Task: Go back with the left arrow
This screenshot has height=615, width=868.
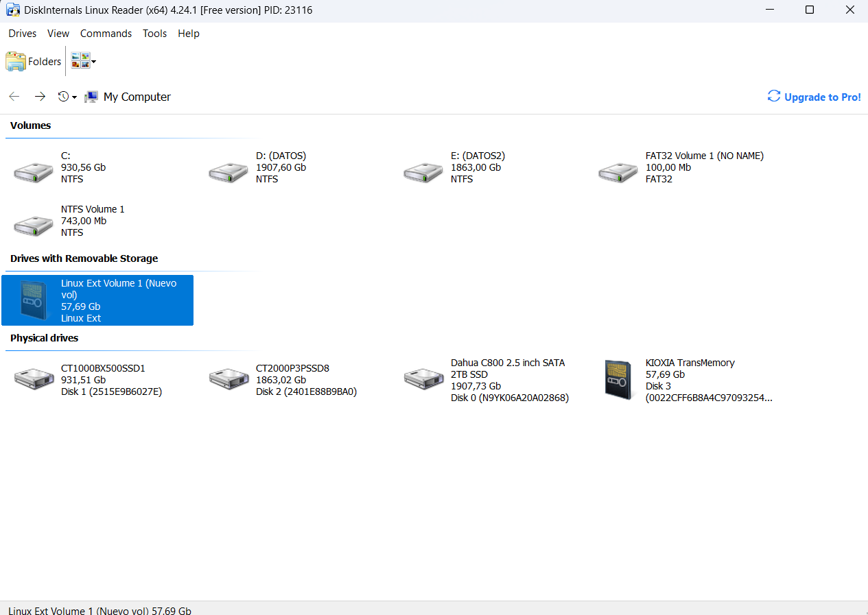Action: (14, 97)
